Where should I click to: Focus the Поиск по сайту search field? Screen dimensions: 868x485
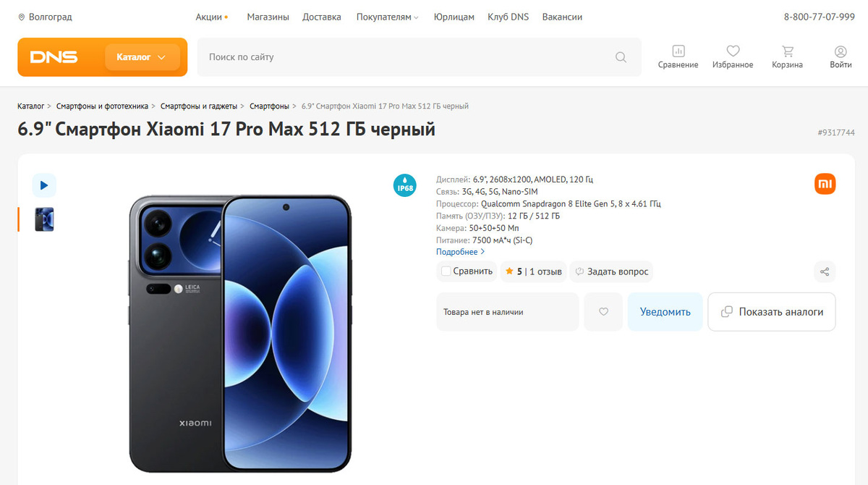pos(409,57)
